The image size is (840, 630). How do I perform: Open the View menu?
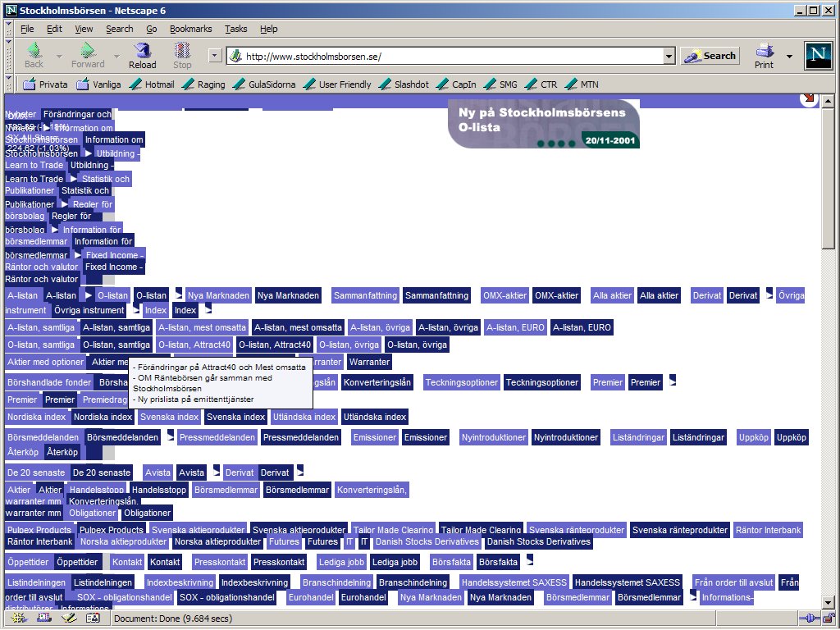click(84, 29)
